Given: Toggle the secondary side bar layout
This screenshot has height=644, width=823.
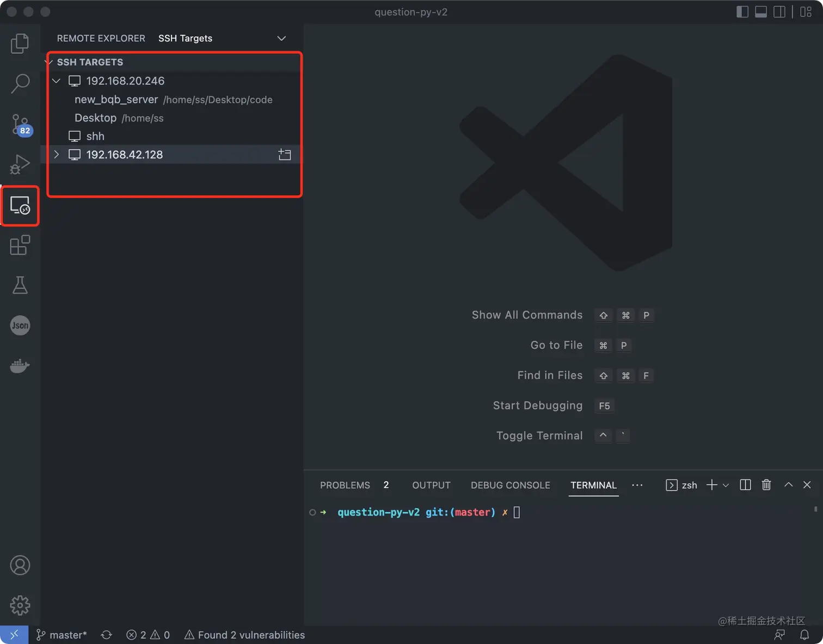Looking at the screenshot, I should coord(779,12).
